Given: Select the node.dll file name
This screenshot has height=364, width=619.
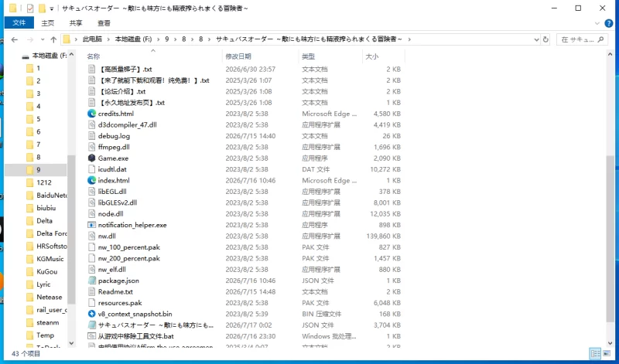Looking at the screenshot, I should coord(111,214).
